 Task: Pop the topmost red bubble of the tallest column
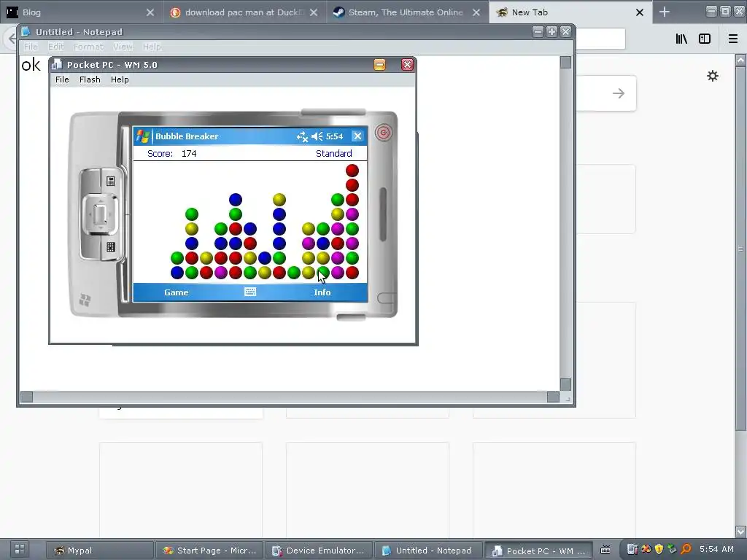click(352, 171)
